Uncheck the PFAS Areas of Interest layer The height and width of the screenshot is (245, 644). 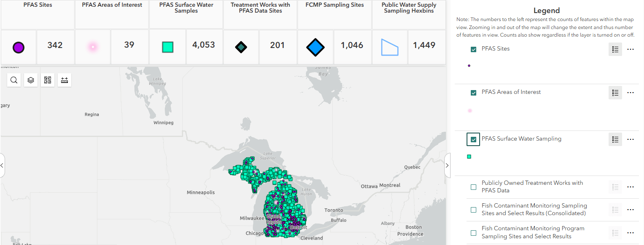(474, 93)
